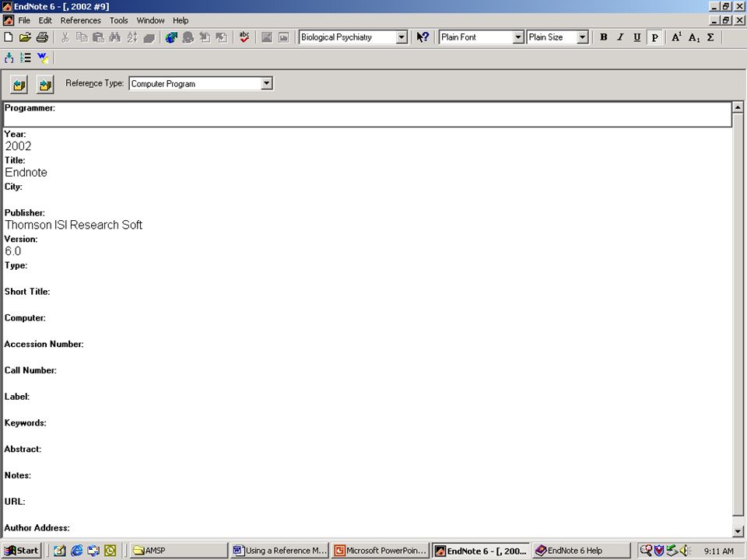Activate the context help pointer icon
Viewport: 747px width, 560px height.
423,37
